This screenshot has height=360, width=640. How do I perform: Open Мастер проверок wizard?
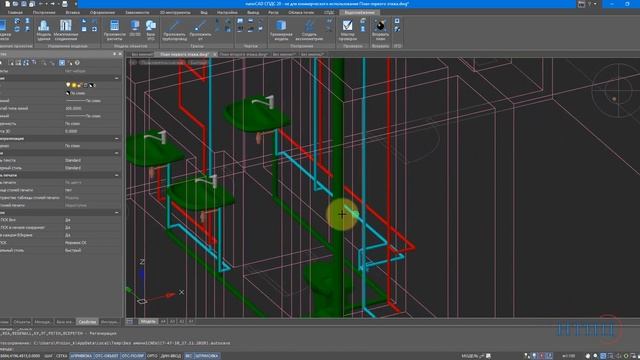coord(347,30)
